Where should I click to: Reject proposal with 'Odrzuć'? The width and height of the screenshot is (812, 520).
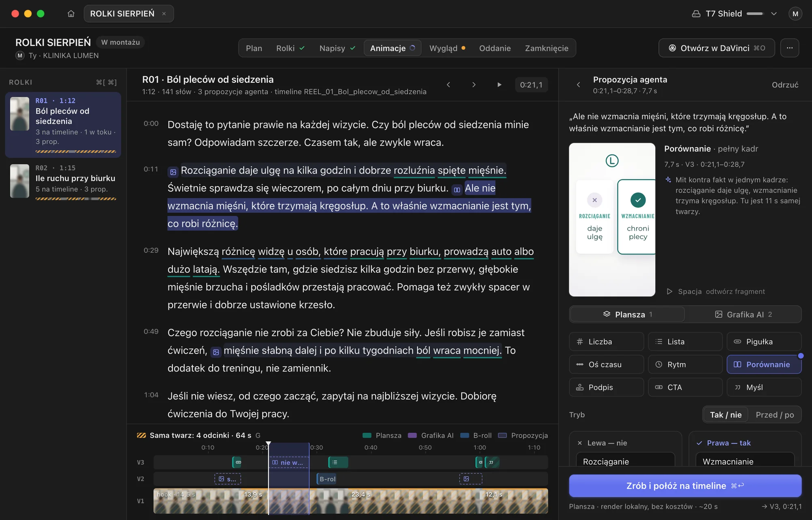pos(785,85)
